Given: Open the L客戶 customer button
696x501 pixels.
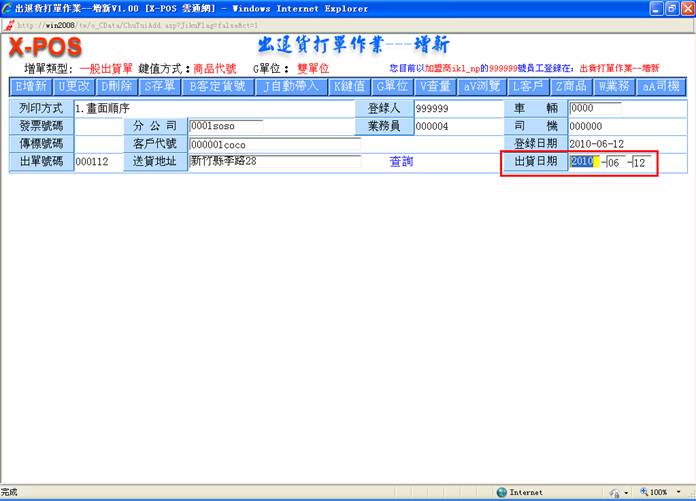Looking at the screenshot, I should pos(530,86).
